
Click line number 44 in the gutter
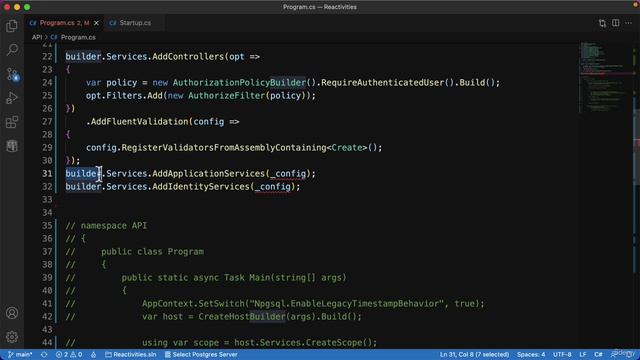point(47,343)
